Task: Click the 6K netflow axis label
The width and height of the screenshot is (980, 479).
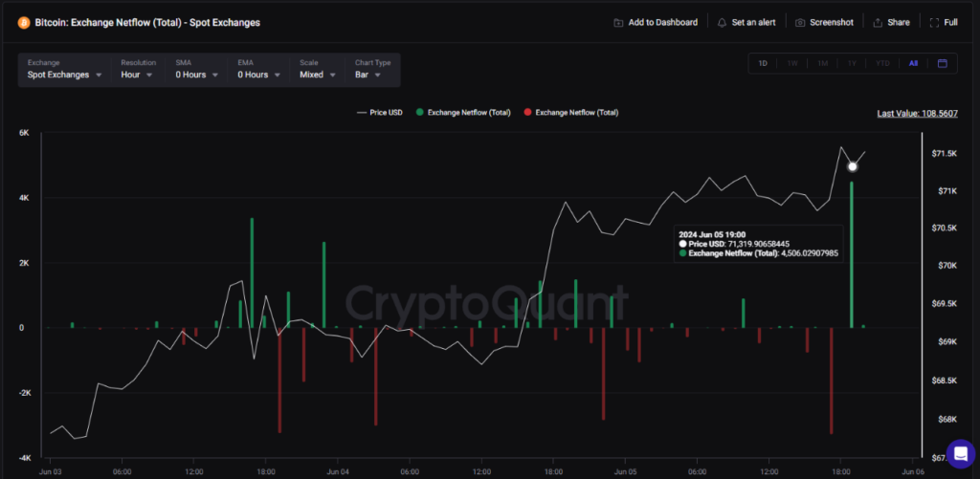Action: (23, 133)
